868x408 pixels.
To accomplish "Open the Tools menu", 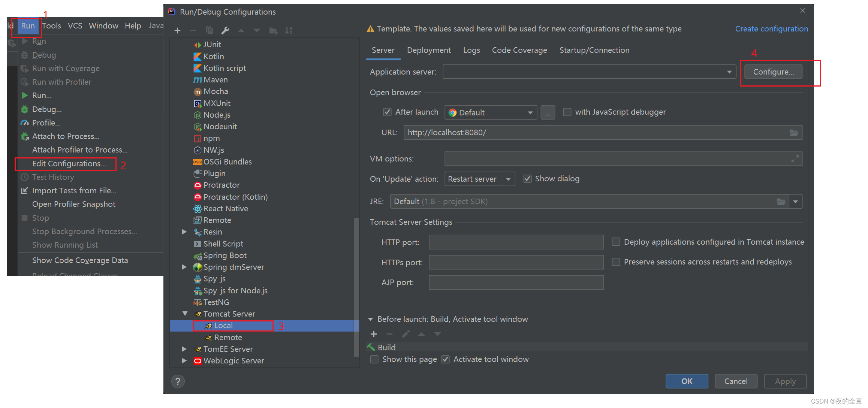I will pos(51,26).
